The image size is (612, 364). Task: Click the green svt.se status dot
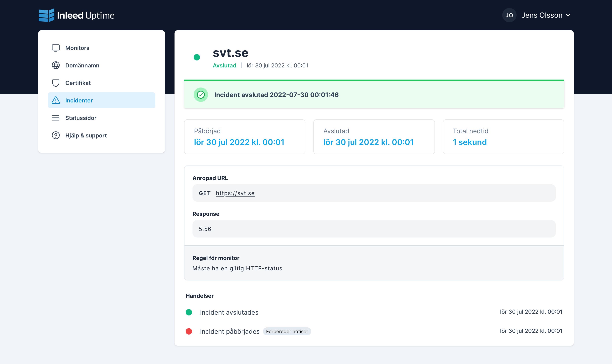tap(197, 57)
